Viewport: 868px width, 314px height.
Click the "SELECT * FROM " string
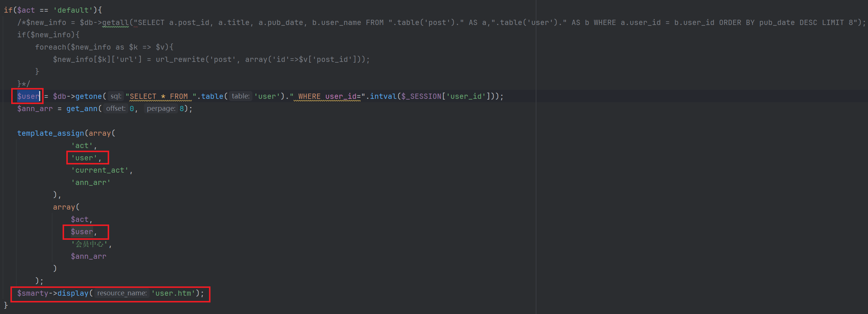coord(161,96)
